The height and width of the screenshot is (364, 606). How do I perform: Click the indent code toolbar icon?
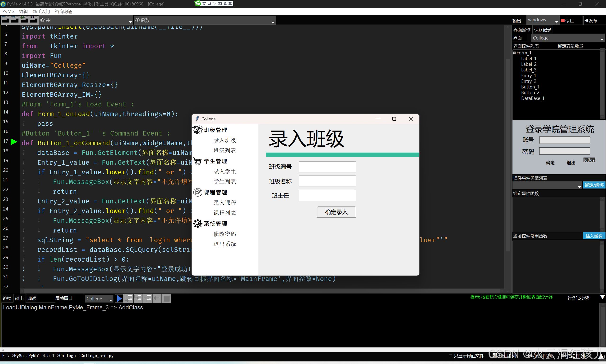[x=15, y=20]
